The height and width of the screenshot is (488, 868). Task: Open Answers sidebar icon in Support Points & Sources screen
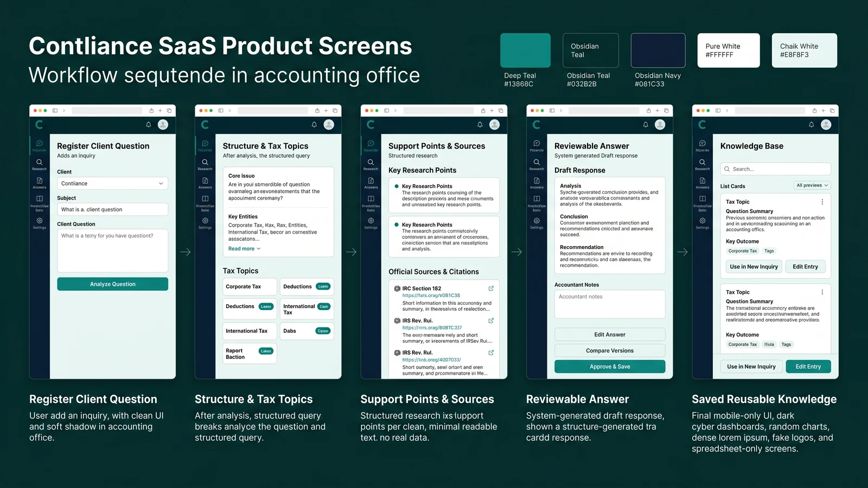[x=371, y=183]
